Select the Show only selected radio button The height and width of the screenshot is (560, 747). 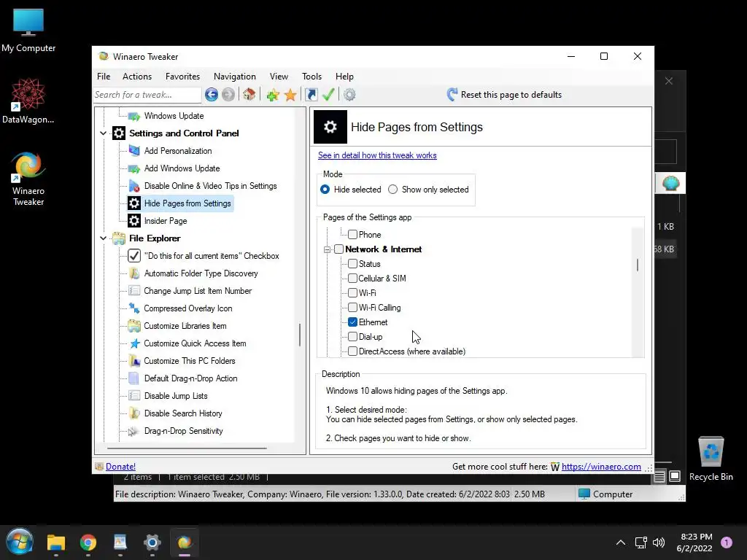click(392, 190)
